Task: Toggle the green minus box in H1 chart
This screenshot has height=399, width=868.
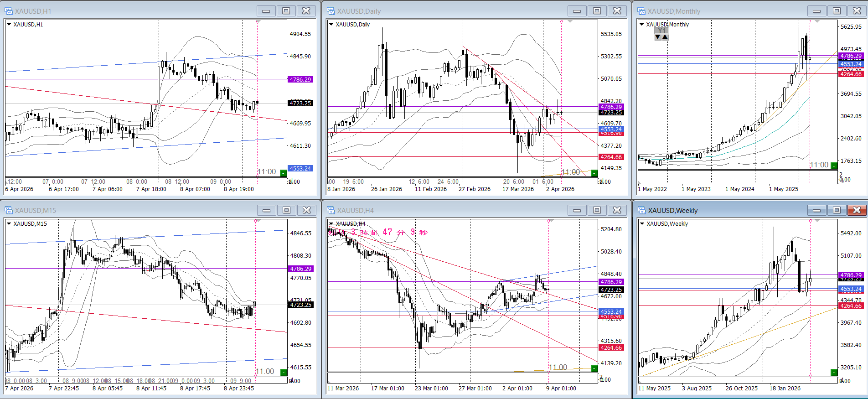Action: click(x=283, y=173)
